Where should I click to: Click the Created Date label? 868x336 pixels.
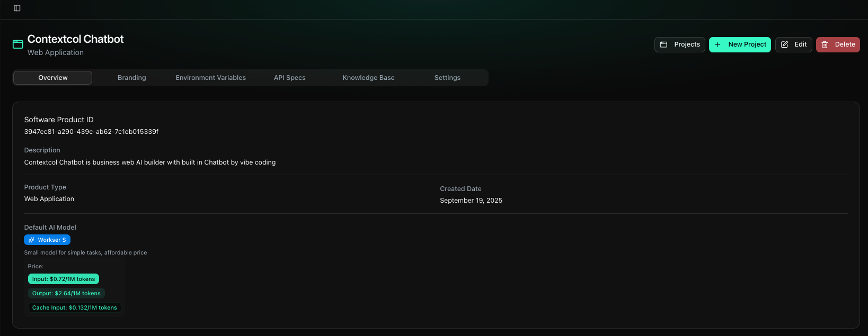pos(460,189)
